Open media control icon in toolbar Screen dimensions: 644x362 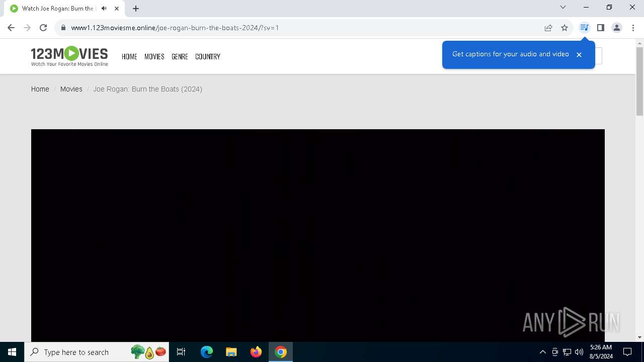(584, 28)
